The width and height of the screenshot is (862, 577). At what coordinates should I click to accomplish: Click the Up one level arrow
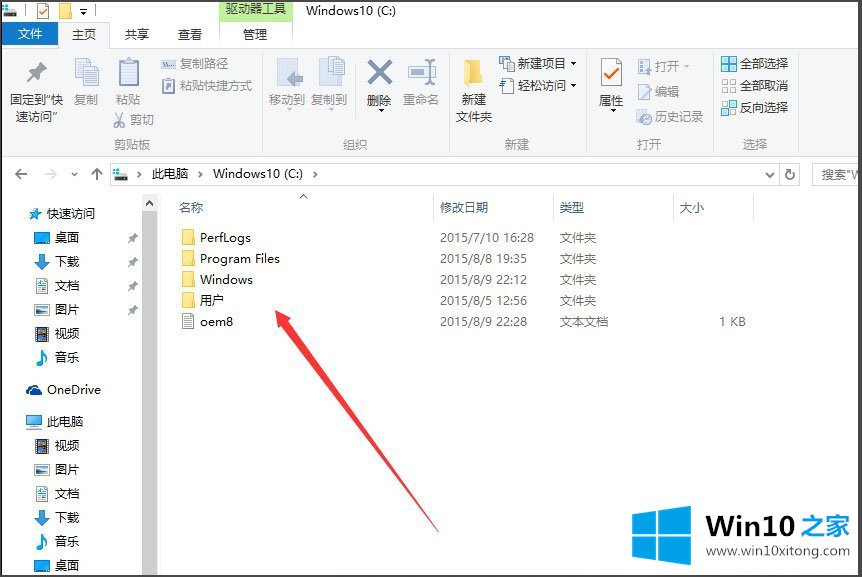[97, 174]
